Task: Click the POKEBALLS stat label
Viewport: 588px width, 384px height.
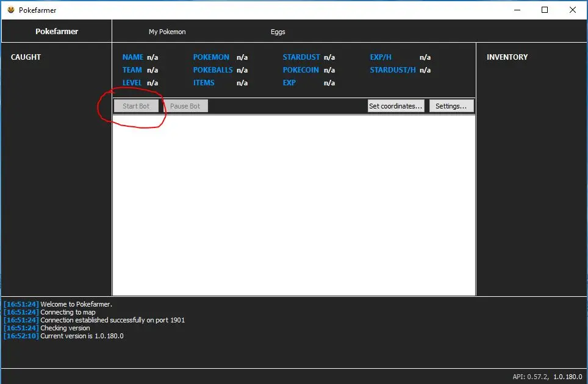Action: pos(212,70)
